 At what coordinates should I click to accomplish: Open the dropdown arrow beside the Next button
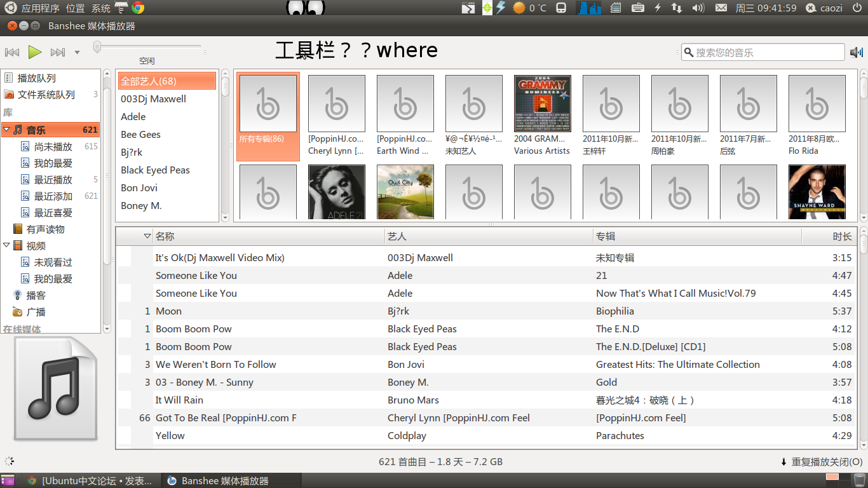77,53
